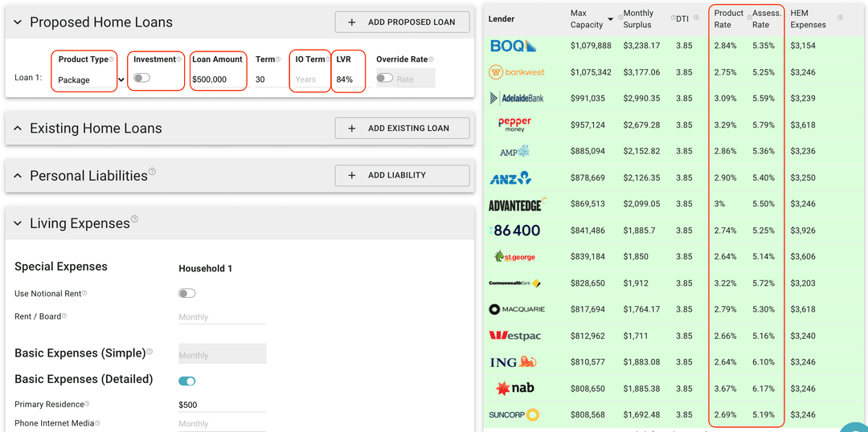Click the BOQ lender logo
This screenshot has height=432, width=868.
pos(514,45)
